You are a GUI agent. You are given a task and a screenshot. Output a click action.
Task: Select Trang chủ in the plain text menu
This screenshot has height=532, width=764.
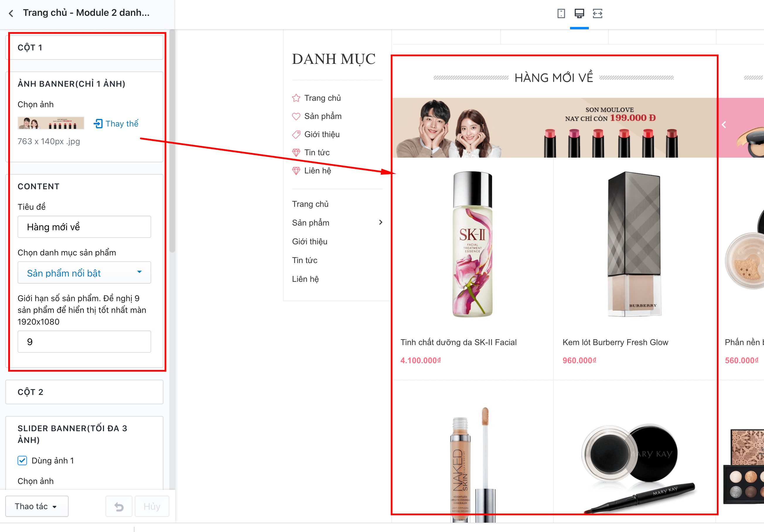310,204
